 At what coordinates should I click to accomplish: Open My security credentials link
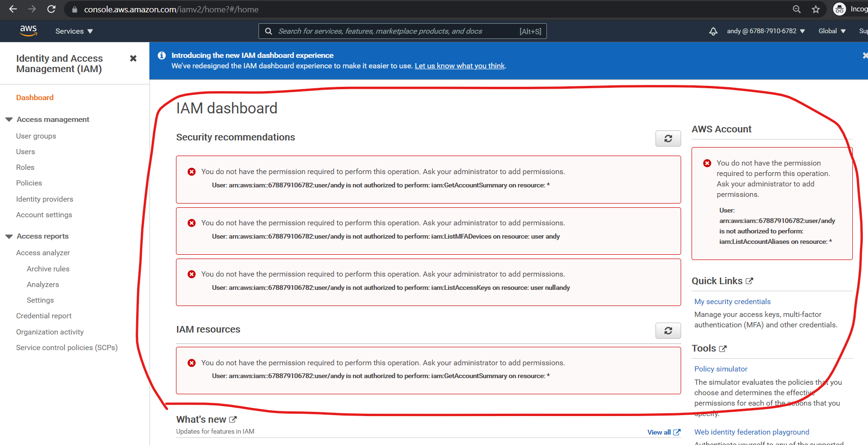coord(732,302)
